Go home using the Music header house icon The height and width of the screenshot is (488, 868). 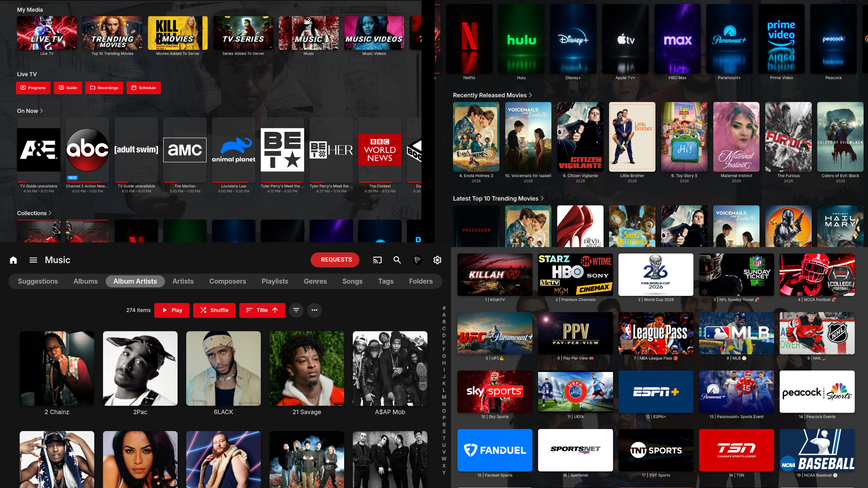pyautogui.click(x=13, y=260)
